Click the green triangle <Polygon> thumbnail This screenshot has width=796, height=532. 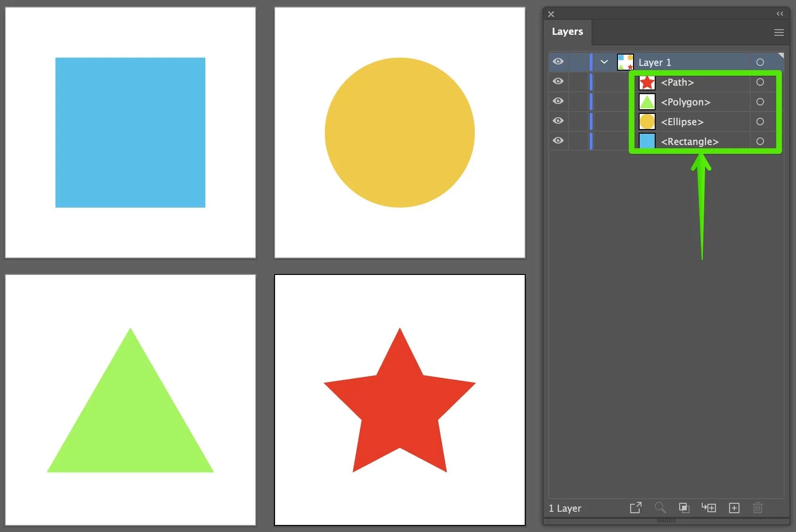(646, 102)
